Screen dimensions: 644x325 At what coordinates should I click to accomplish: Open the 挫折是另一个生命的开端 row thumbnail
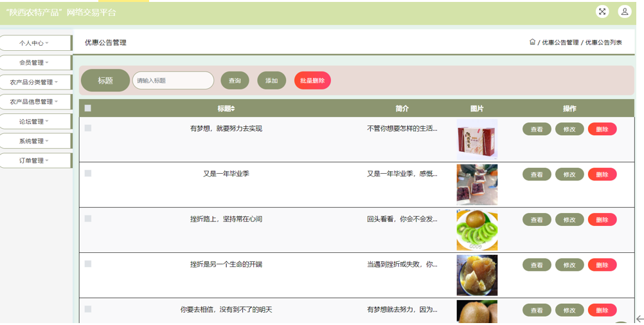pos(477,275)
